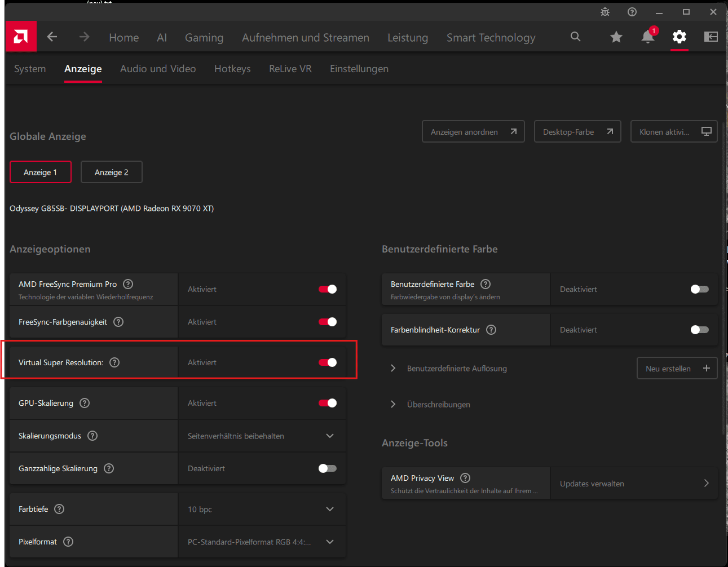Show help for AMD FreeSync Premium Pro
Screen dimensions: 728x567
(x=128, y=284)
